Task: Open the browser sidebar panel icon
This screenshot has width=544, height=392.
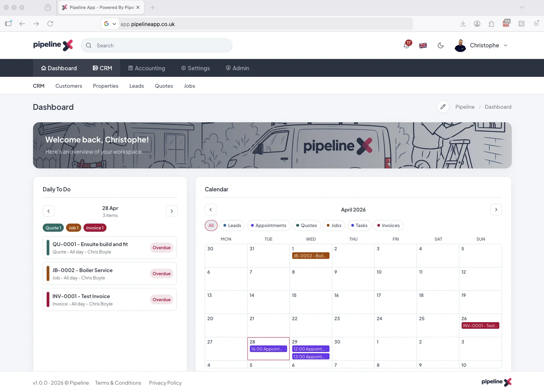Action: point(9,23)
